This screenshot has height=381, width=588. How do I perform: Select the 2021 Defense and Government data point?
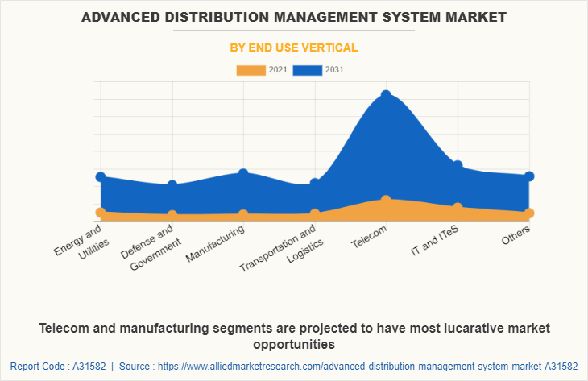click(x=172, y=215)
